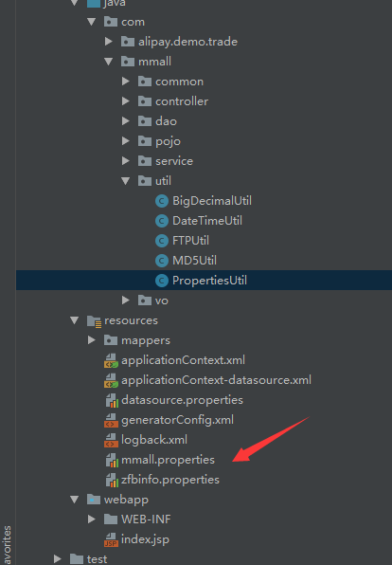Expand the dao package
Screen dimensions: 392x565
[x=125, y=121]
